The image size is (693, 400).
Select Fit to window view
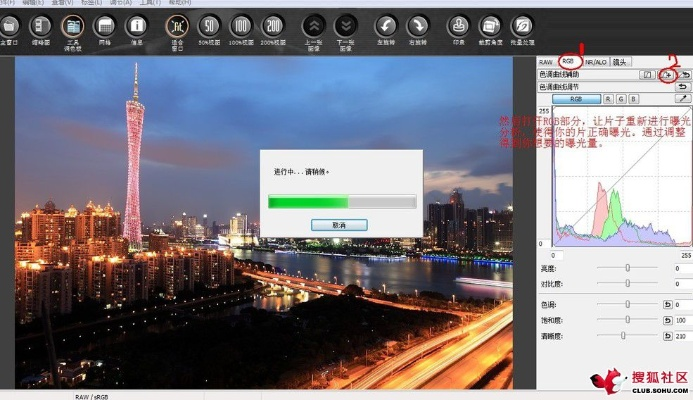tap(177, 26)
